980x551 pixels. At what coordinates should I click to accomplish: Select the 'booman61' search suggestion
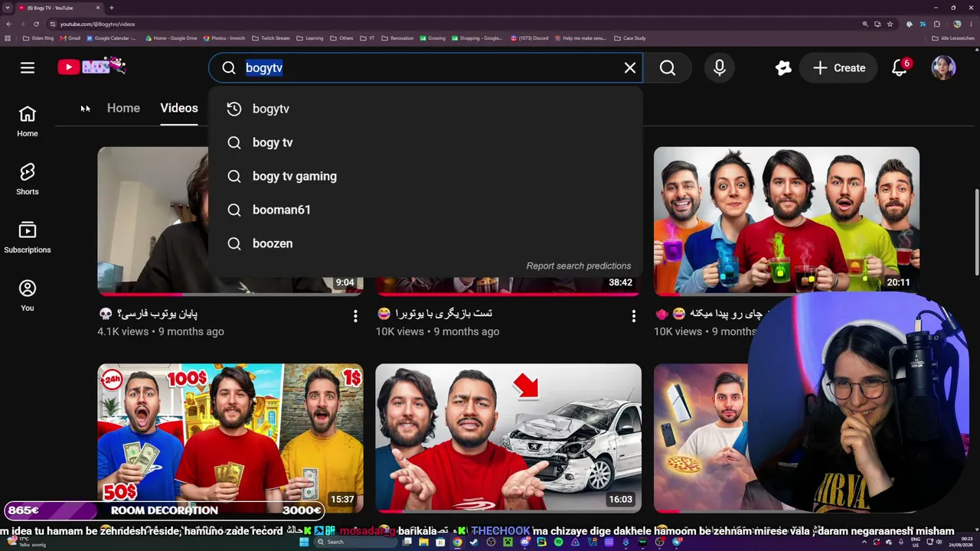pos(426,210)
